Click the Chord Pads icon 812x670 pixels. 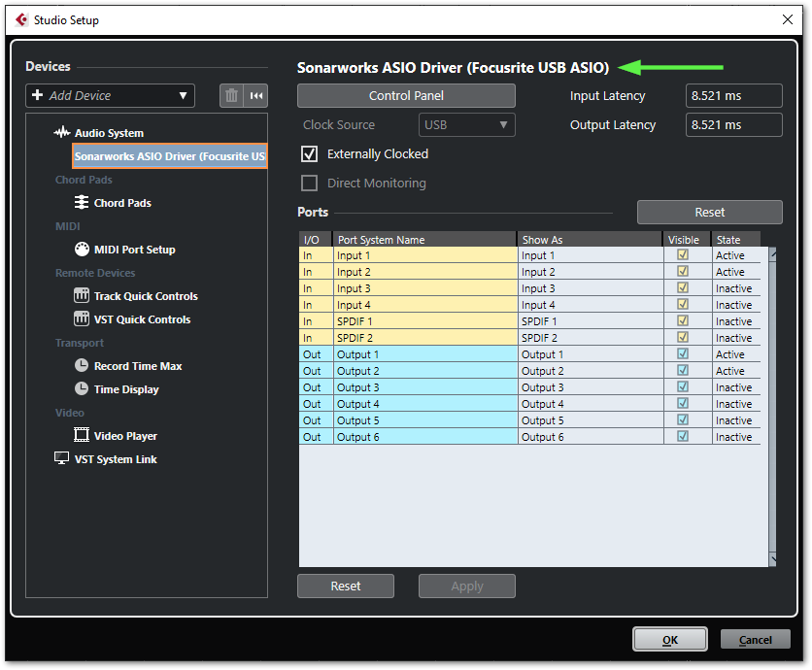(82, 202)
